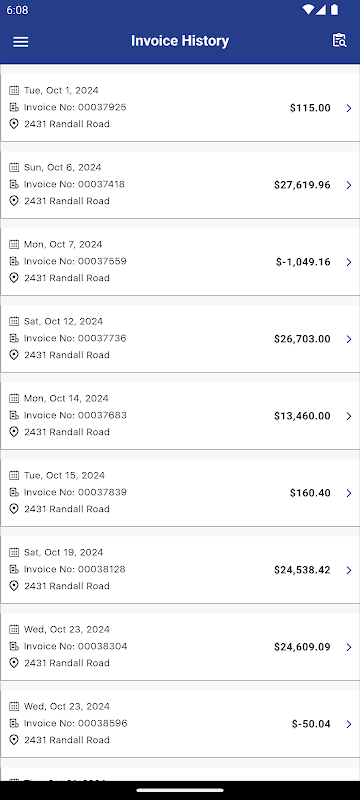Tap the invoice search icon in header

(339, 41)
